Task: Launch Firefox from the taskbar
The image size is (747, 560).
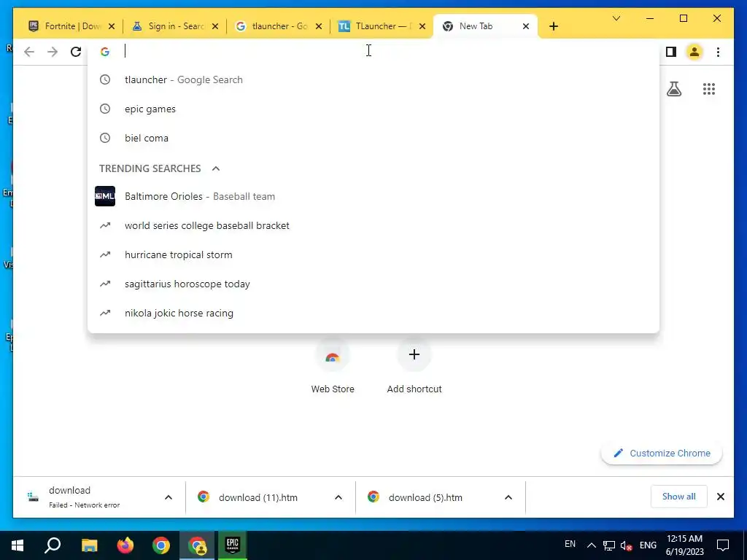Action: tap(125, 545)
